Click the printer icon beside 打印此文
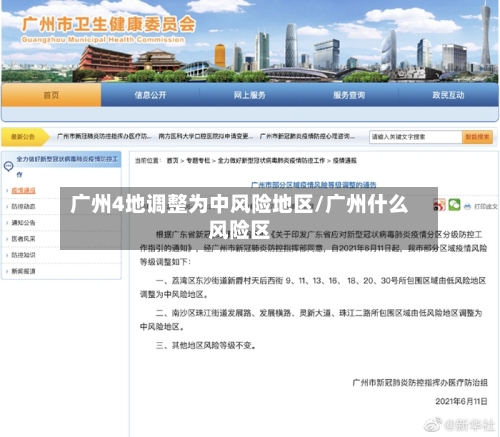 [467, 206]
